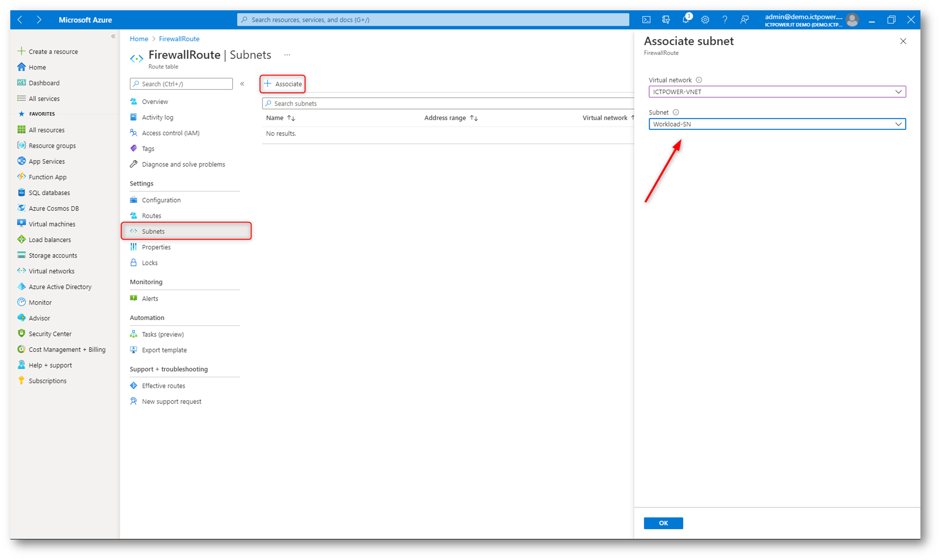Open Locks menu item
Screen dimensions: 941x560
click(x=149, y=263)
